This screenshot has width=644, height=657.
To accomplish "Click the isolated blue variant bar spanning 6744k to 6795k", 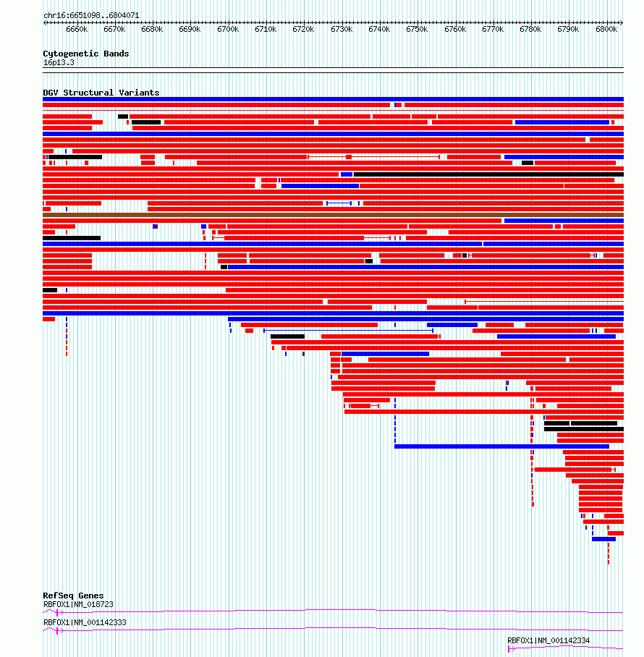I will pos(501,446).
